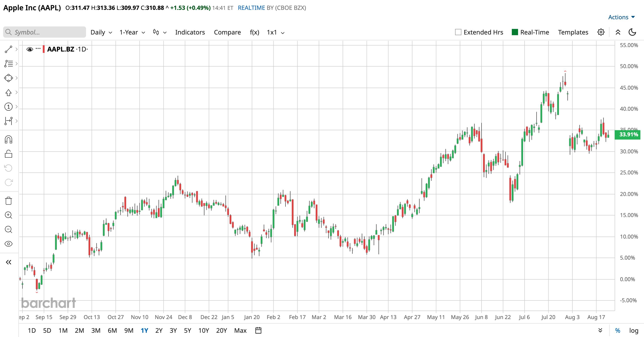This screenshot has height=337, width=644.
Task: Open the Indicators menu
Action: tap(190, 32)
